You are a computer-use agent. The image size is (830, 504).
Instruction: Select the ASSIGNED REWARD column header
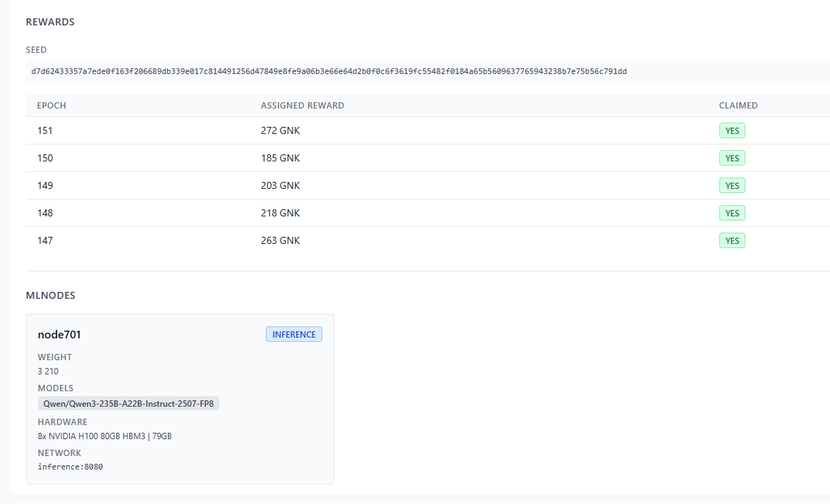click(303, 106)
